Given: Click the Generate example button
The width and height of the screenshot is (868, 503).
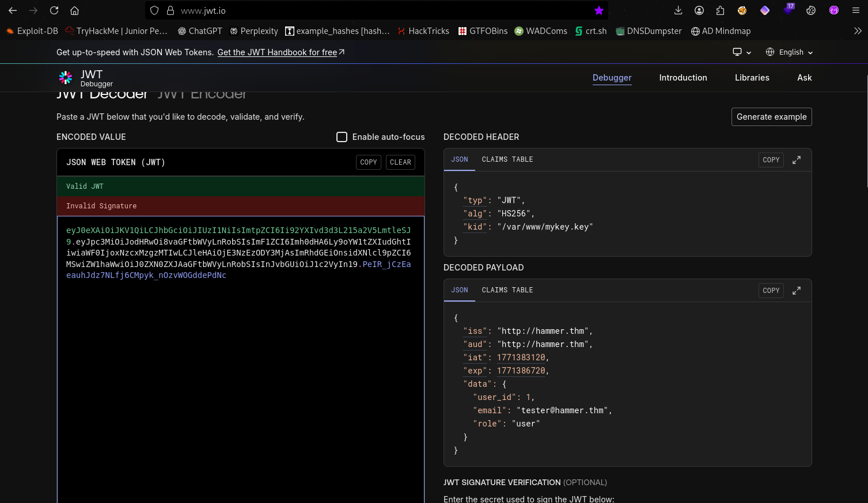Looking at the screenshot, I should [x=771, y=117].
